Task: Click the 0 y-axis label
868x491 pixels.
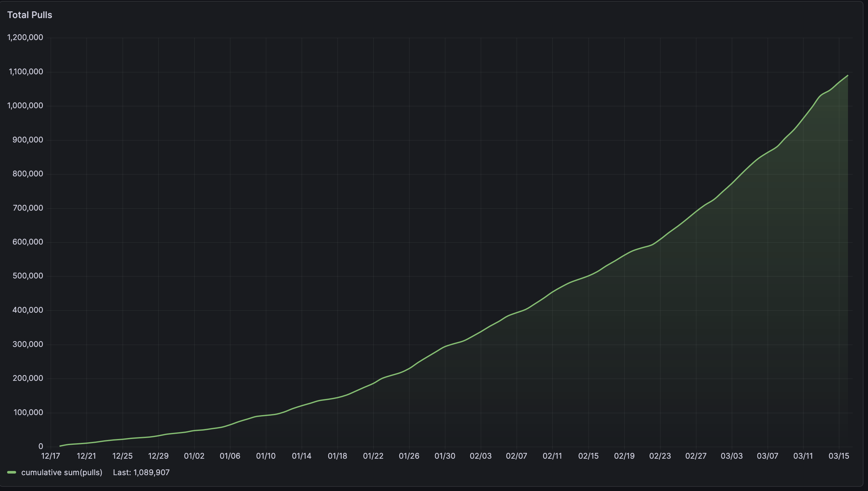Action: [41, 446]
